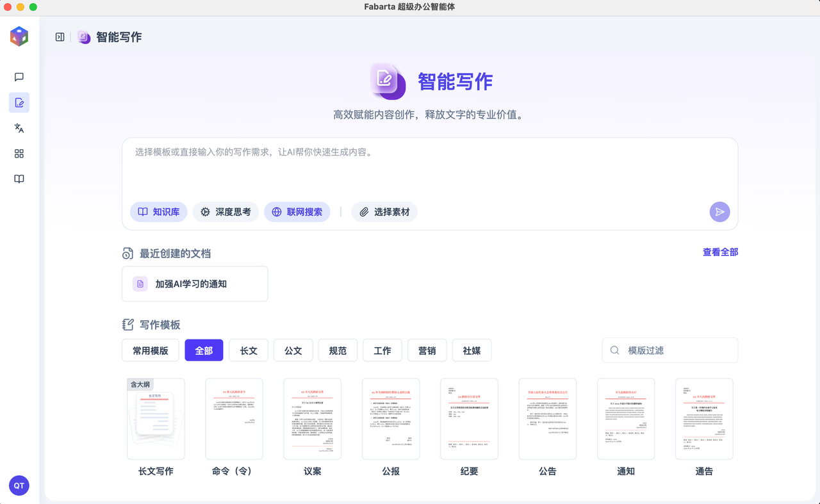Toggle the 知识库 option
The width and height of the screenshot is (820, 504).
(x=159, y=212)
